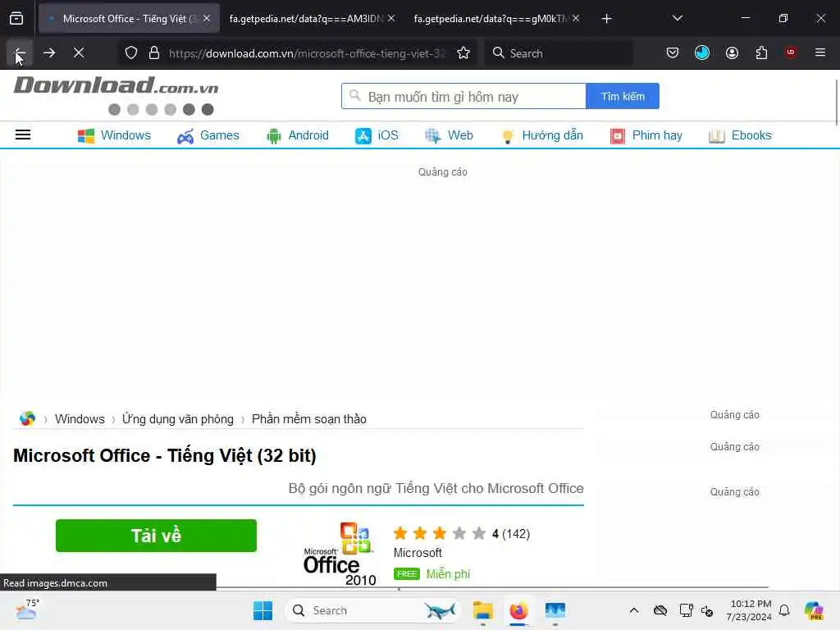This screenshot has width=840, height=630.
Task: View site security padlock info
Action: pos(154,53)
